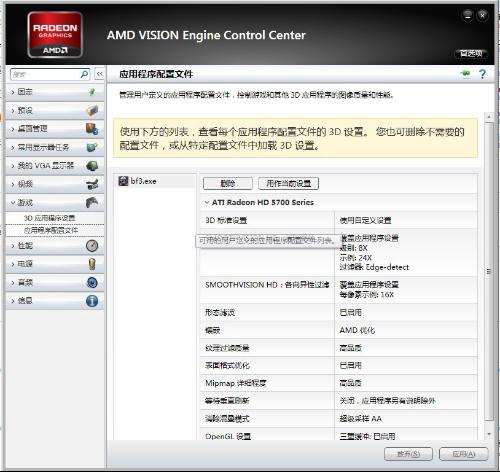Click the 用作当前设置 button
This screenshot has width=500, height=472.
coord(288,183)
